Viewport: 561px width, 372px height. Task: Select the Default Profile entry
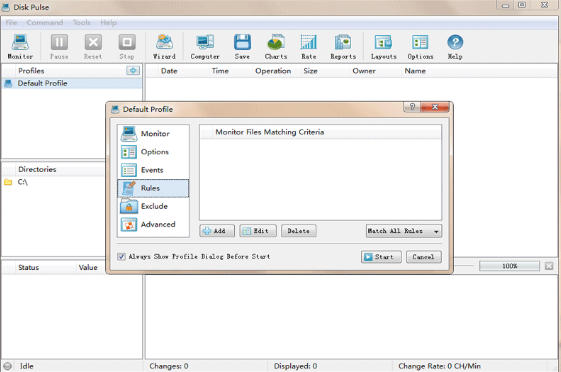click(72, 83)
